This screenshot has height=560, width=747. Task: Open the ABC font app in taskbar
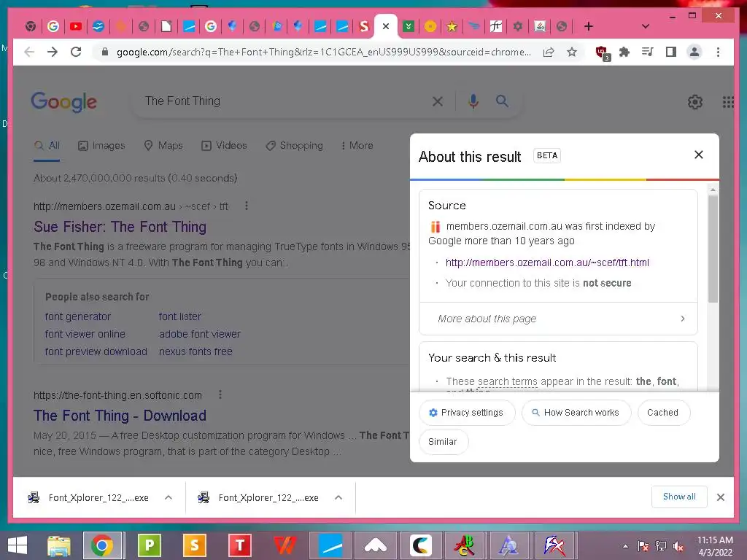(464, 545)
